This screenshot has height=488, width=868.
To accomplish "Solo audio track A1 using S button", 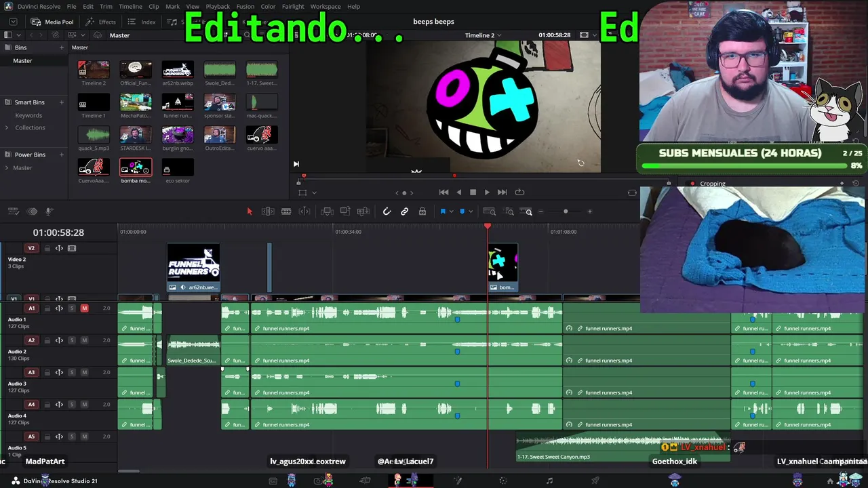I will pyautogui.click(x=72, y=308).
